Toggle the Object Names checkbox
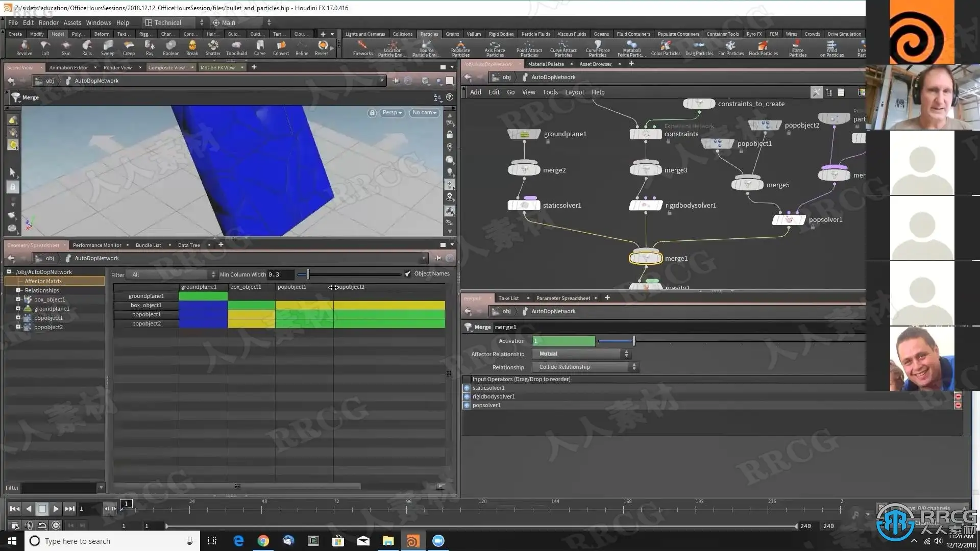The height and width of the screenshot is (551, 980). (408, 274)
